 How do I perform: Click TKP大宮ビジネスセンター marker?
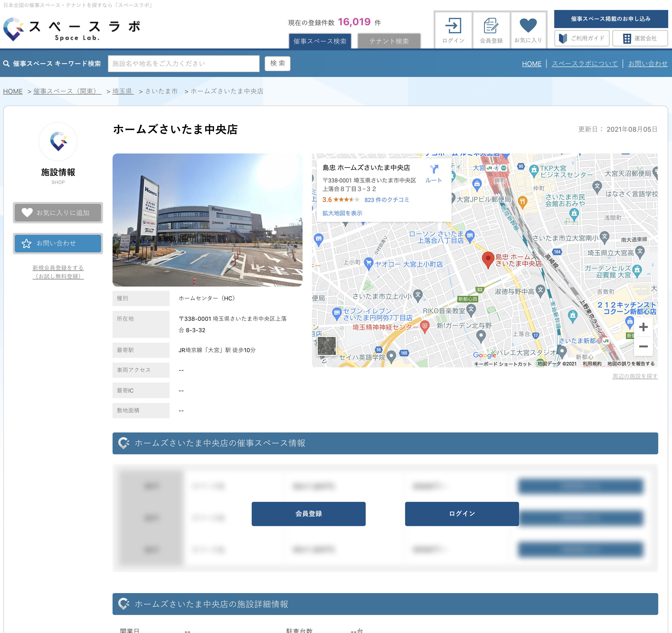(534, 171)
